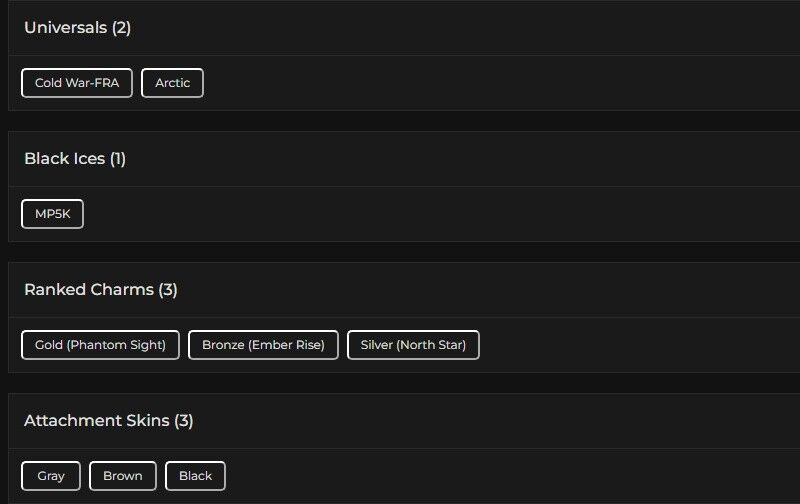
Task: Click the Attachment Skins heading text
Action: pos(96,421)
